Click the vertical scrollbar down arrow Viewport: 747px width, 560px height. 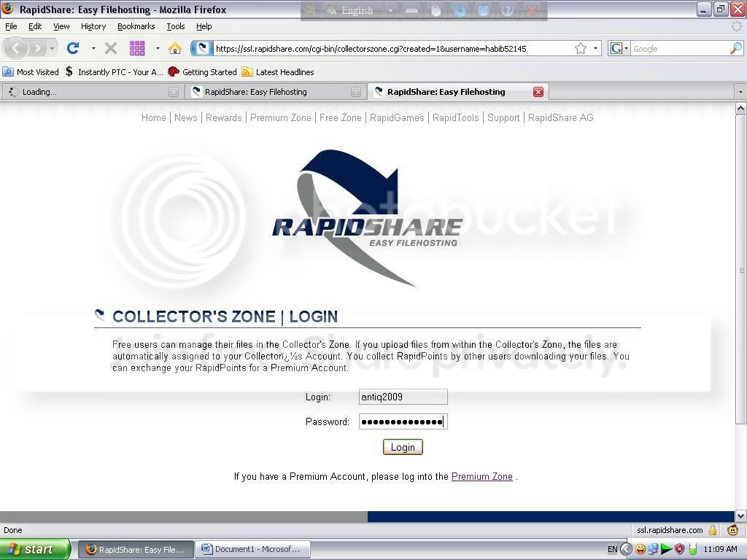tap(741, 516)
